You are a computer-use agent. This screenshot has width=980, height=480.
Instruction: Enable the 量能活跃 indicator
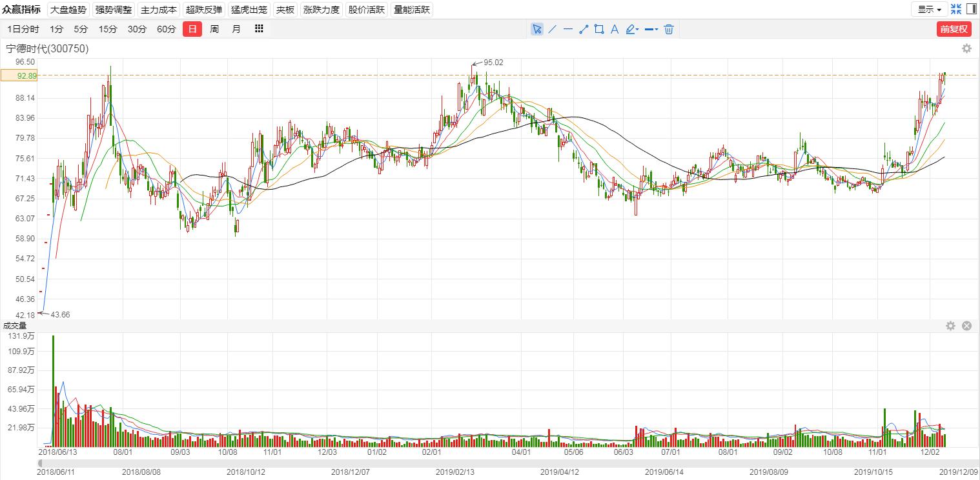coord(411,10)
